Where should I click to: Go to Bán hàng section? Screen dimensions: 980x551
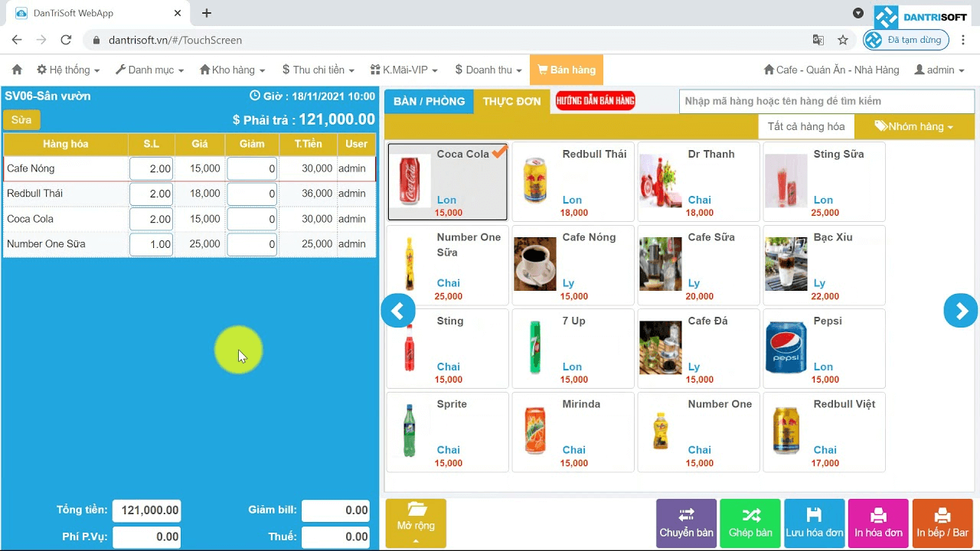click(x=567, y=70)
